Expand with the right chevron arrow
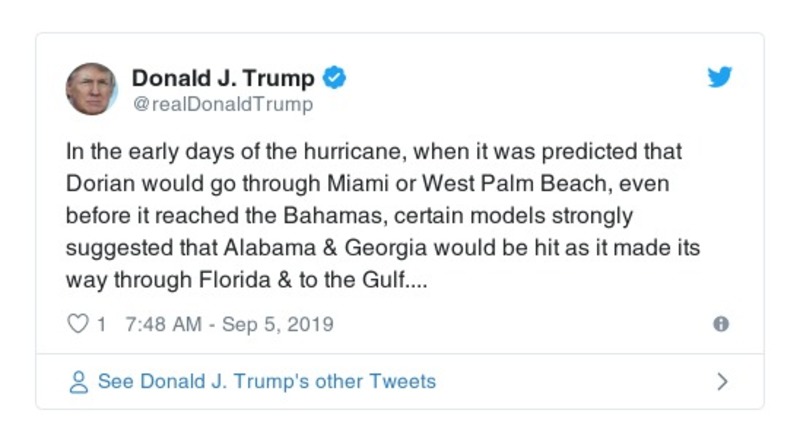 pos(723,382)
